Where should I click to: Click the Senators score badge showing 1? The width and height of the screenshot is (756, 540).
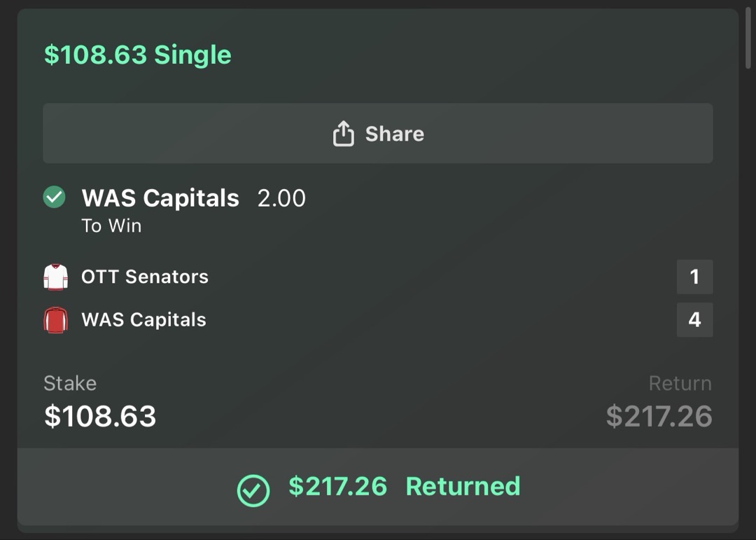[694, 276]
